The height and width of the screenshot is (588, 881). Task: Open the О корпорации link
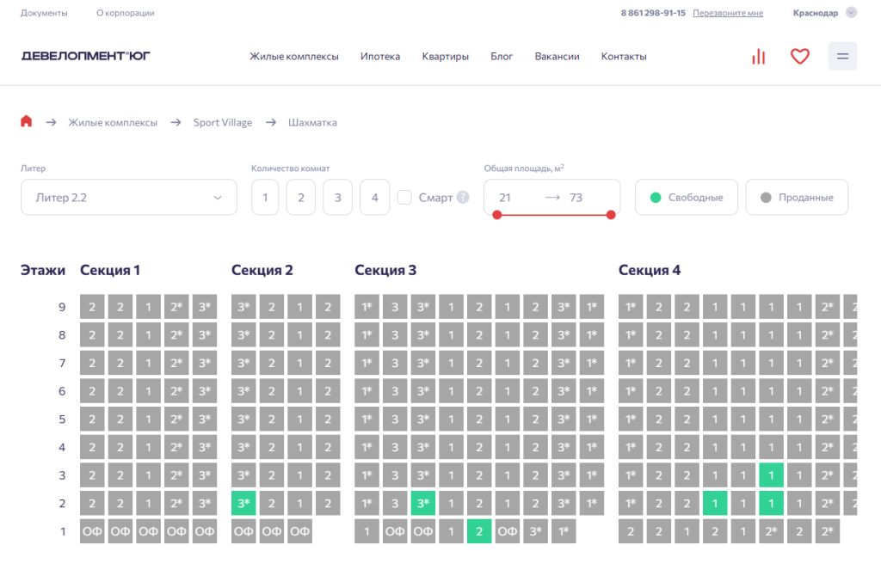coord(126,13)
